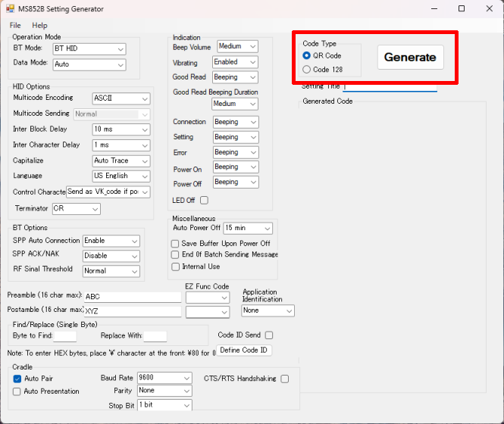Click the Define Code ID button
504x424 pixels.
coord(244,351)
